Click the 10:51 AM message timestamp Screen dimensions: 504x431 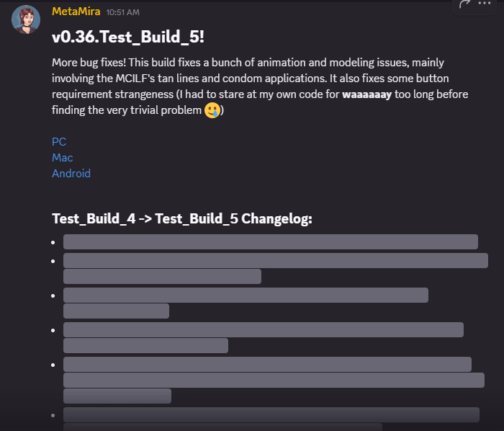[123, 12]
